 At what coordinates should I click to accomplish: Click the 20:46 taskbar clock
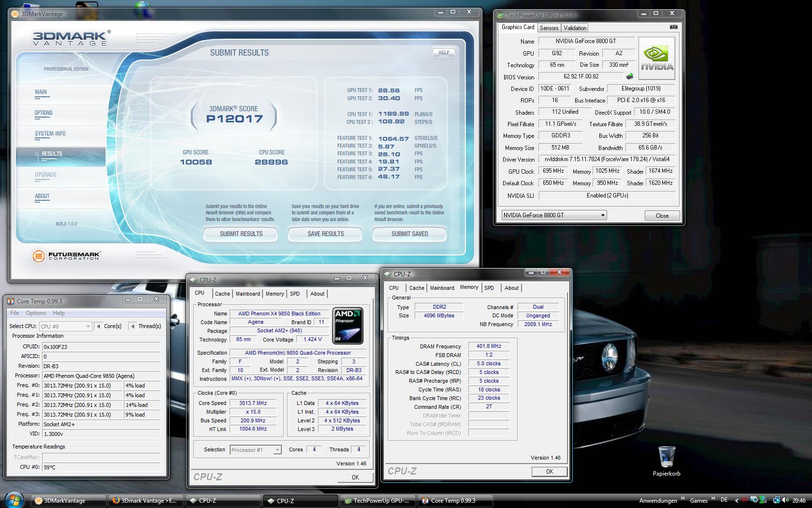799,501
